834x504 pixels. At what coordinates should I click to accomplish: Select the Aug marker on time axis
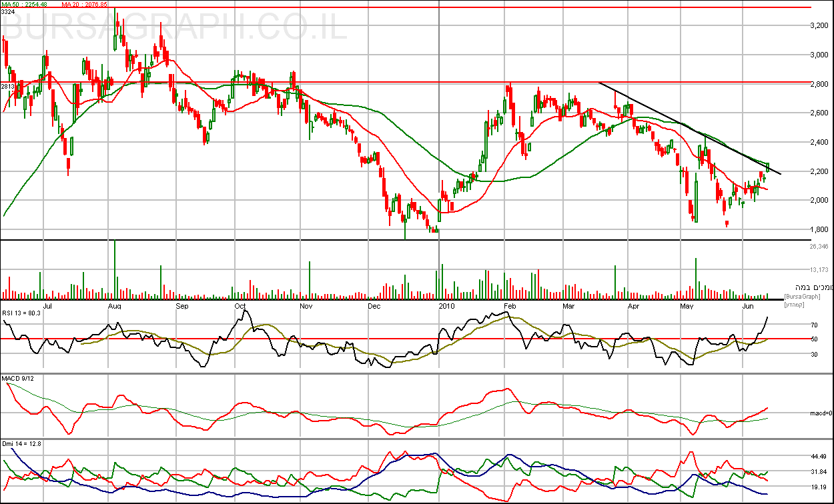click(x=114, y=307)
